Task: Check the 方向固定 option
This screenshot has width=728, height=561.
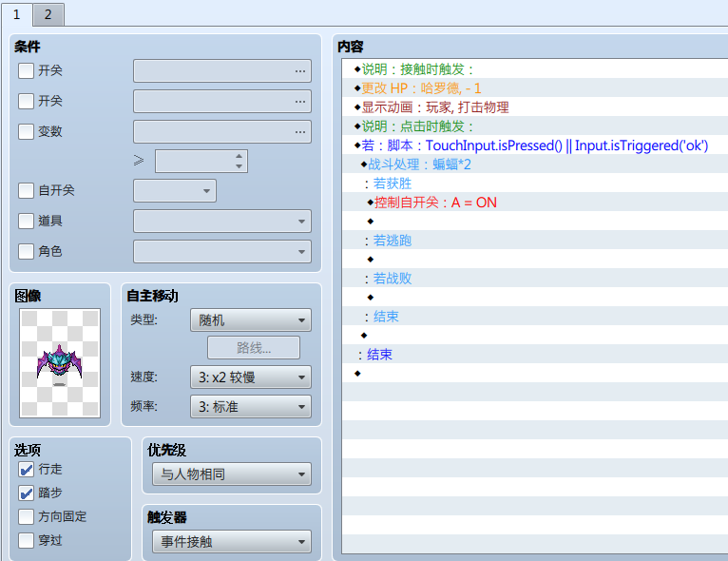Action: tap(26, 517)
